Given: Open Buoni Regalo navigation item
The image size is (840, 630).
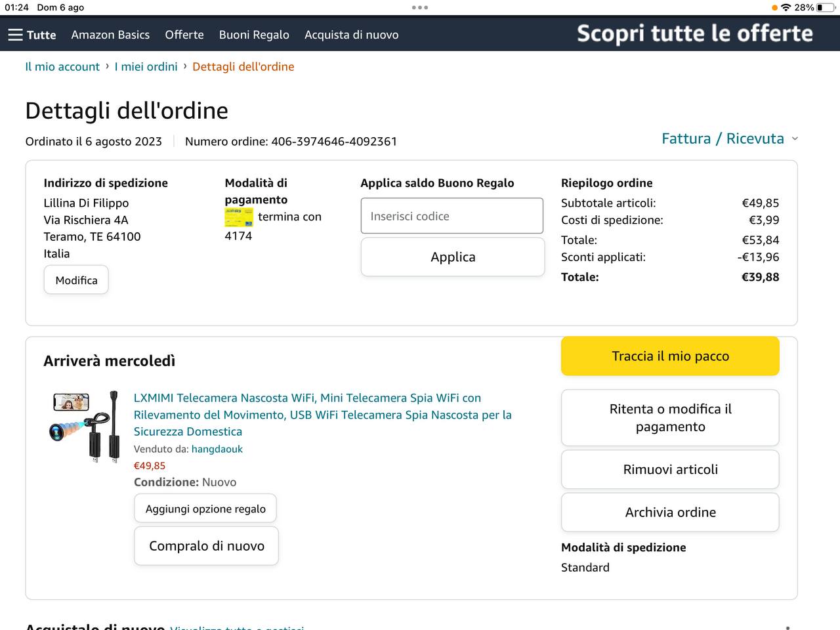Looking at the screenshot, I should point(254,35).
